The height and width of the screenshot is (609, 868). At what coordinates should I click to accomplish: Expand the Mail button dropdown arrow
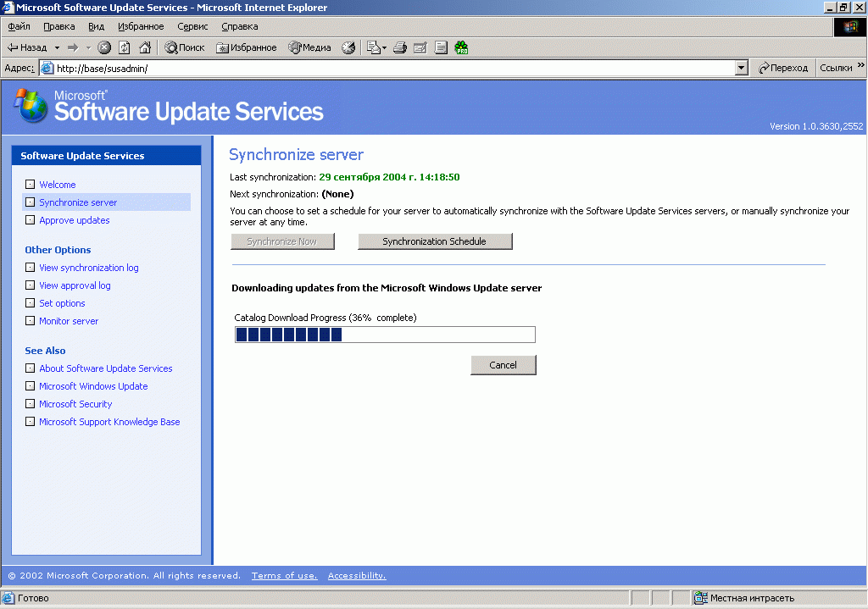pyautogui.click(x=384, y=47)
